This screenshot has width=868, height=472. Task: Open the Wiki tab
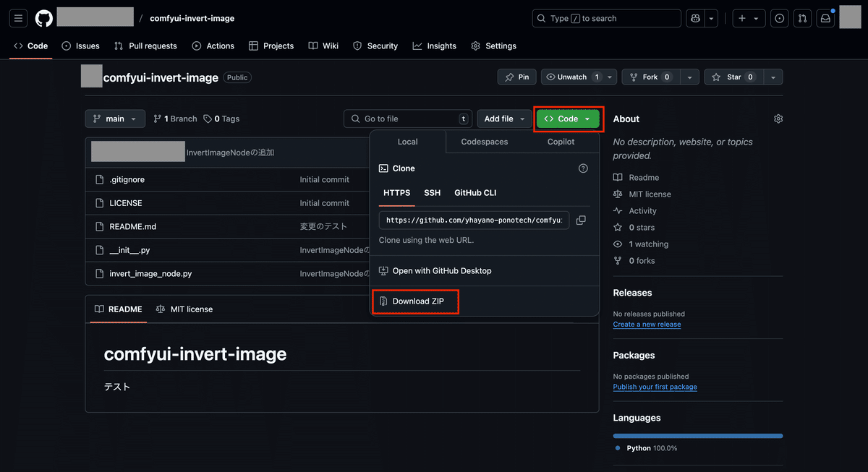[323, 46]
